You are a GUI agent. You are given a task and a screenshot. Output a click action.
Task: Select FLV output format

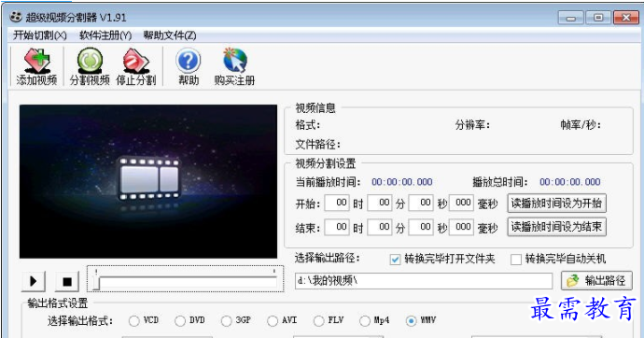[x=318, y=321]
